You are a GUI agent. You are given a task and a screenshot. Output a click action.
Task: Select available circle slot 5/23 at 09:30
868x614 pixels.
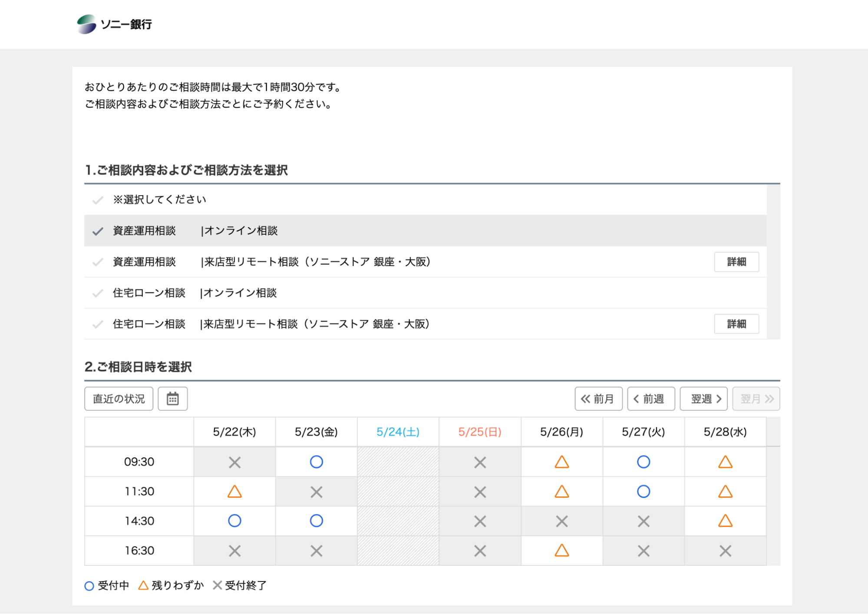click(317, 462)
